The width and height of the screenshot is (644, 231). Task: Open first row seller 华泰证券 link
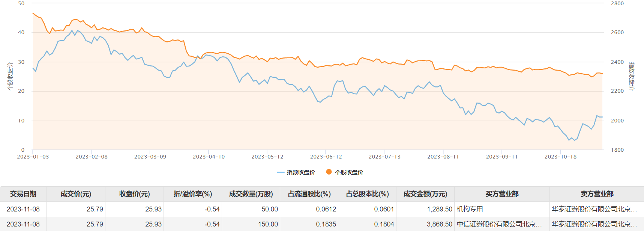point(594,209)
